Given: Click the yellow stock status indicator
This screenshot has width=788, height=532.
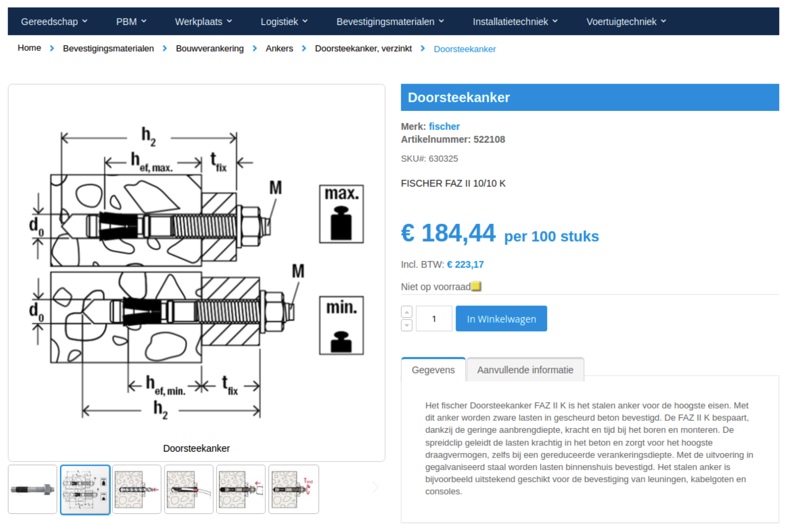Looking at the screenshot, I should (x=476, y=287).
